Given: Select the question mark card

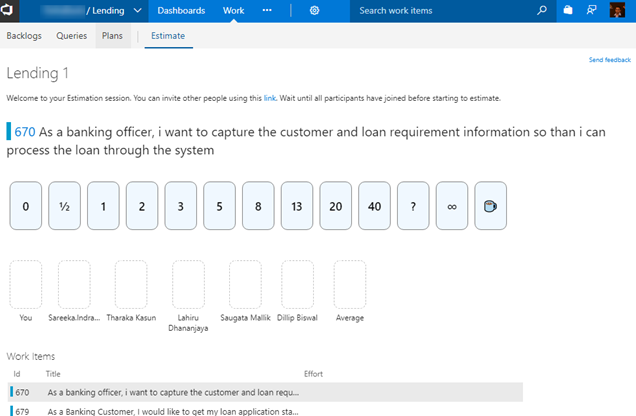Looking at the screenshot, I should (413, 206).
